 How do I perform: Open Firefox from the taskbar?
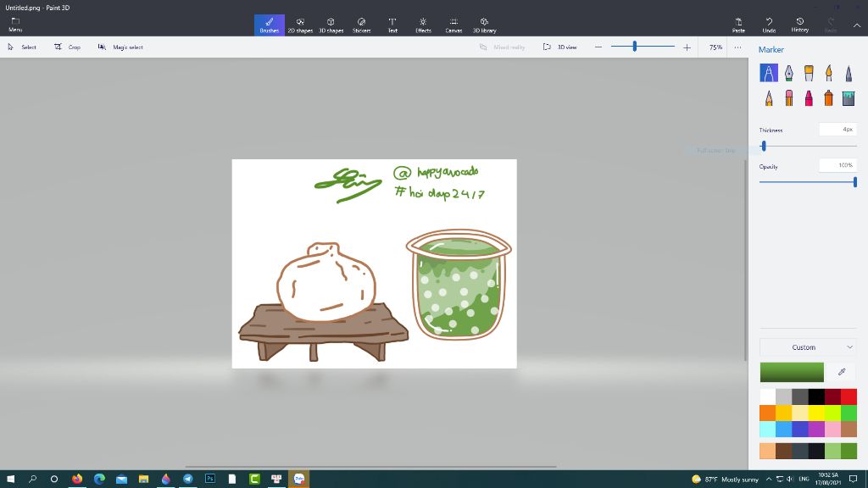(x=77, y=479)
